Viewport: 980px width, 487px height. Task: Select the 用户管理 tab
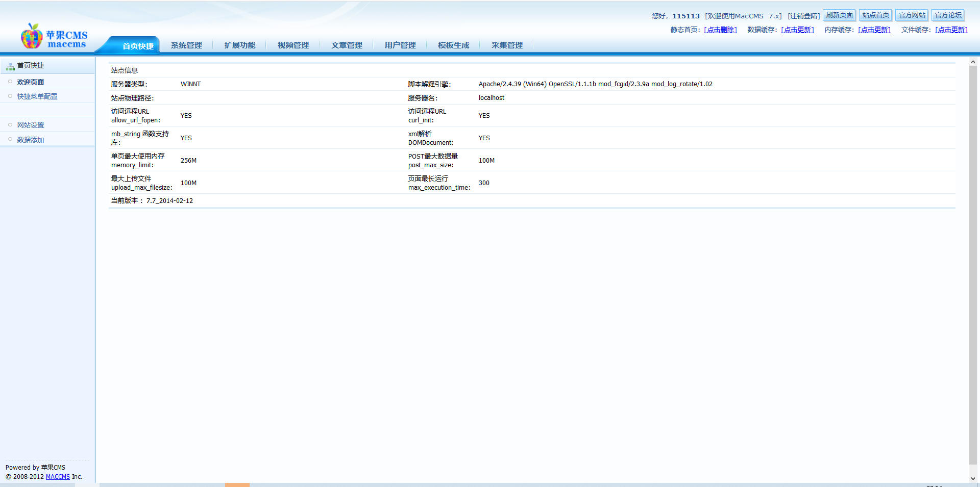click(400, 45)
